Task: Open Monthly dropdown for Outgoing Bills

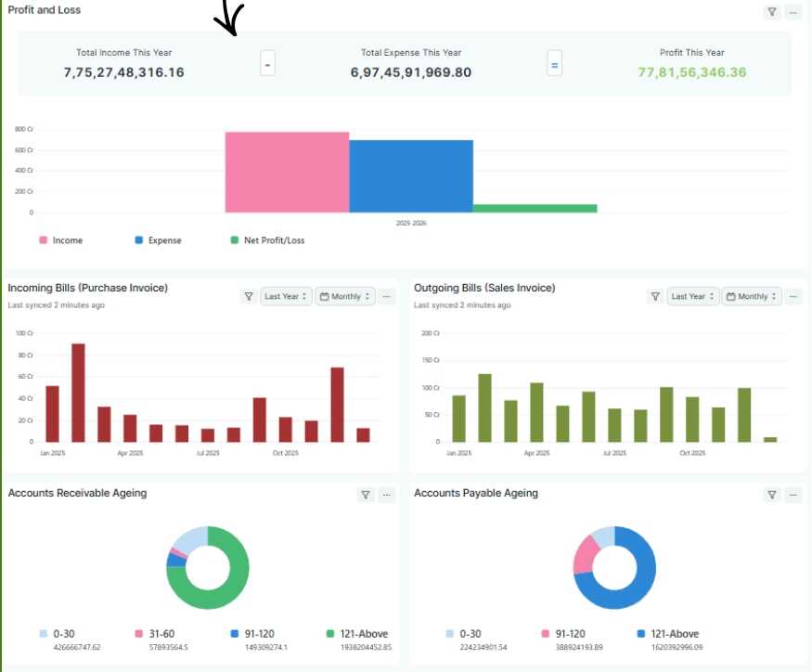Action: [752, 296]
